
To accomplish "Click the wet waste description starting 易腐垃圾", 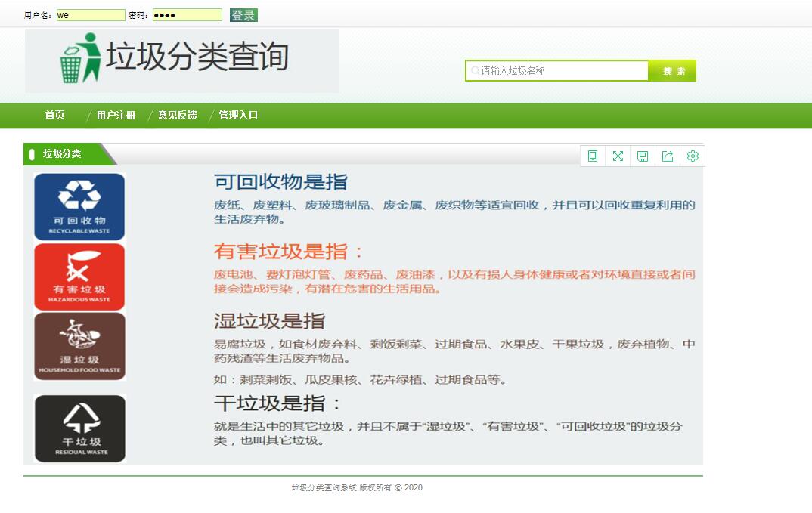I will pos(454,351).
